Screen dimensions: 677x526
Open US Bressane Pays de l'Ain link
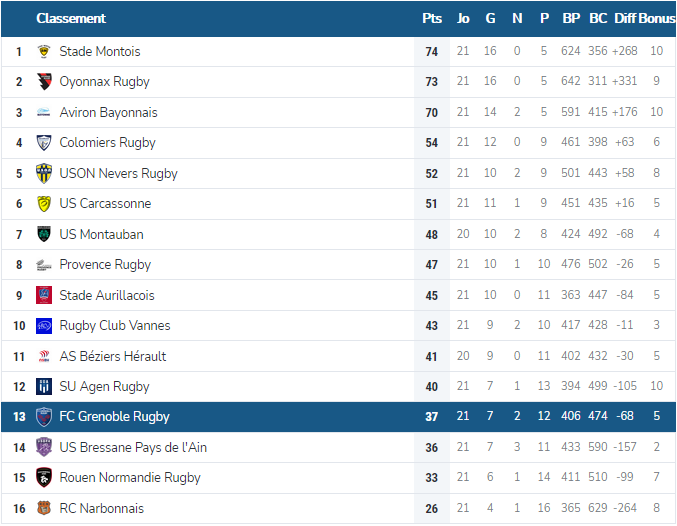coord(133,448)
